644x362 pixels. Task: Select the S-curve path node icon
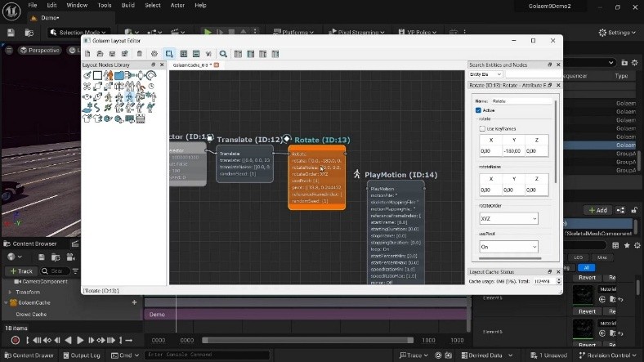pyautogui.click(x=97, y=108)
